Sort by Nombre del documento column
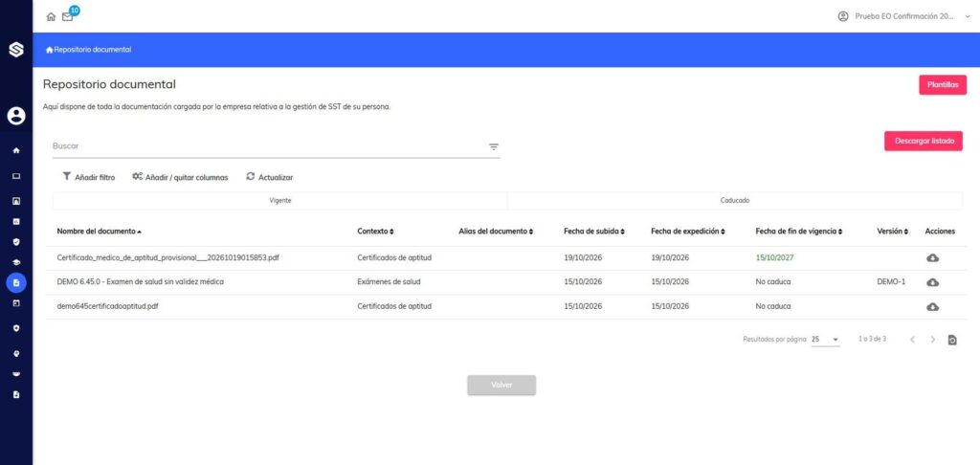 [99, 232]
